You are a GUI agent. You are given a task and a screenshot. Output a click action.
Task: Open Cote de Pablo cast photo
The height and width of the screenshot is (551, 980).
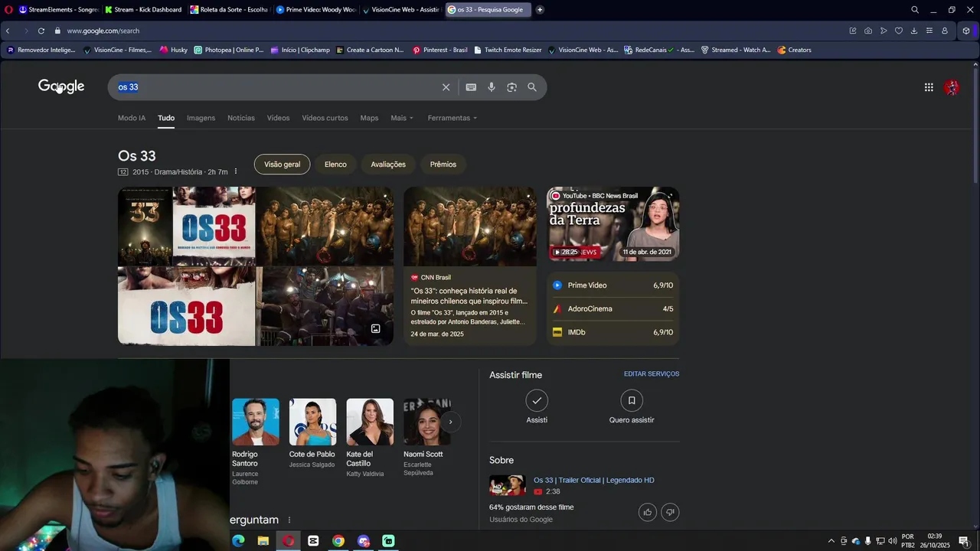(x=312, y=422)
